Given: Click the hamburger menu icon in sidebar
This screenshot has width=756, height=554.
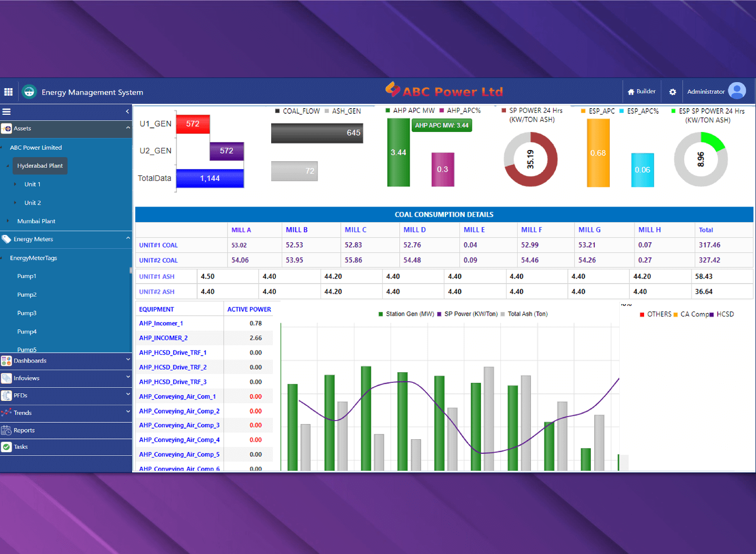Looking at the screenshot, I should tap(7, 112).
